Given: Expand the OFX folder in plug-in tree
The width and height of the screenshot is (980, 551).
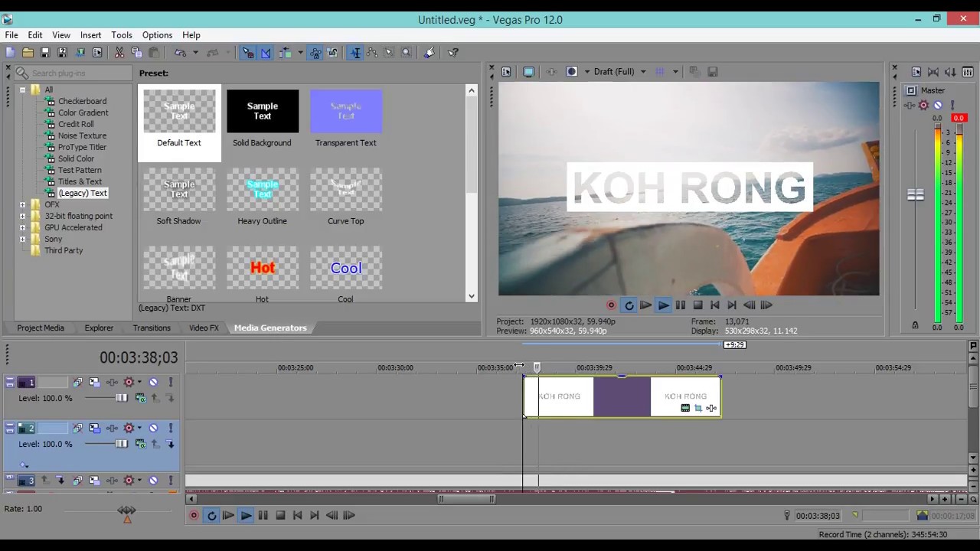Looking at the screenshot, I should (x=23, y=205).
